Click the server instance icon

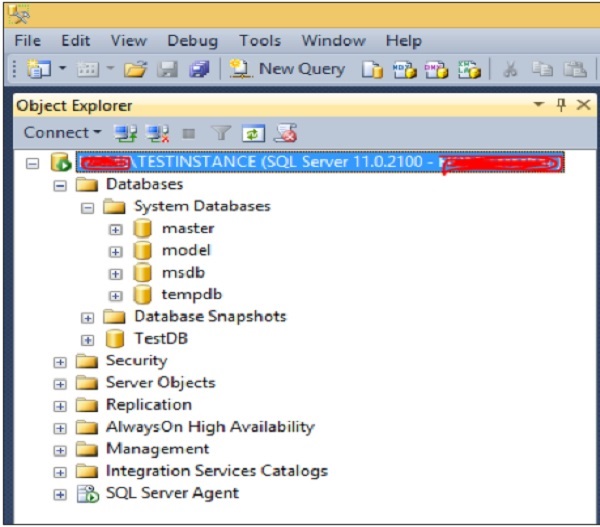tap(61, 162)
